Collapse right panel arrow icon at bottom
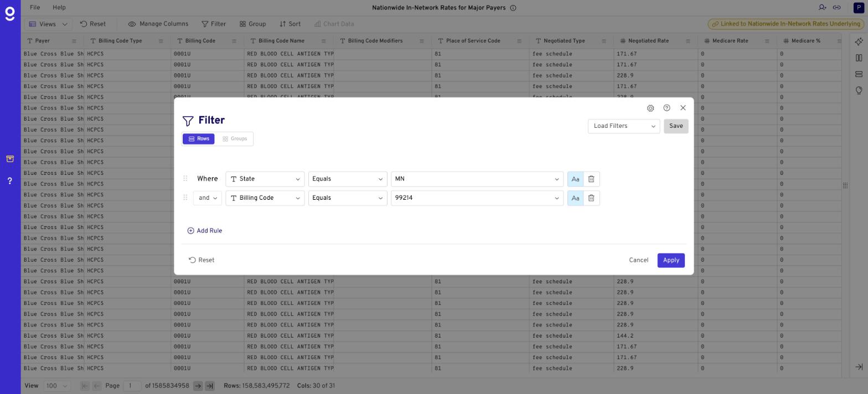 coord(859,367)
